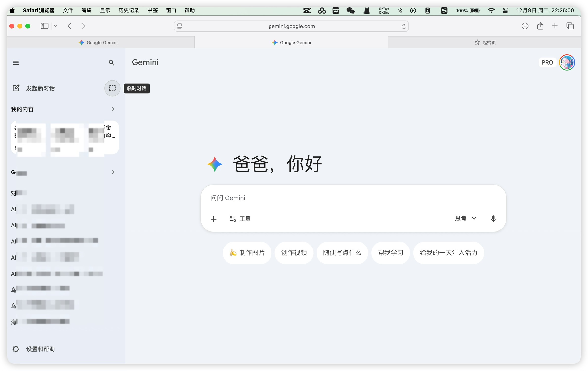Image resolution: width=588 pixels, height=371 pixels.
Task: Click the Safari downloads icon
Action: (x=525, y=26)
